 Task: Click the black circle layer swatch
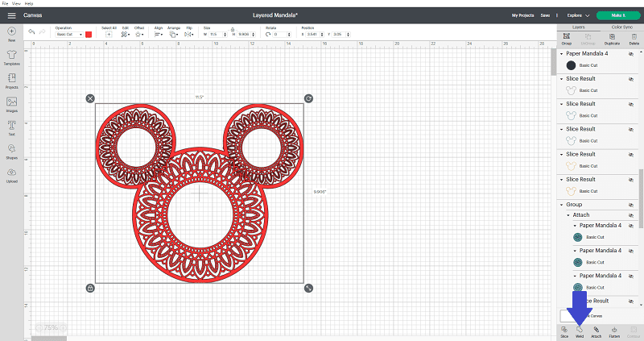point(571,65)
